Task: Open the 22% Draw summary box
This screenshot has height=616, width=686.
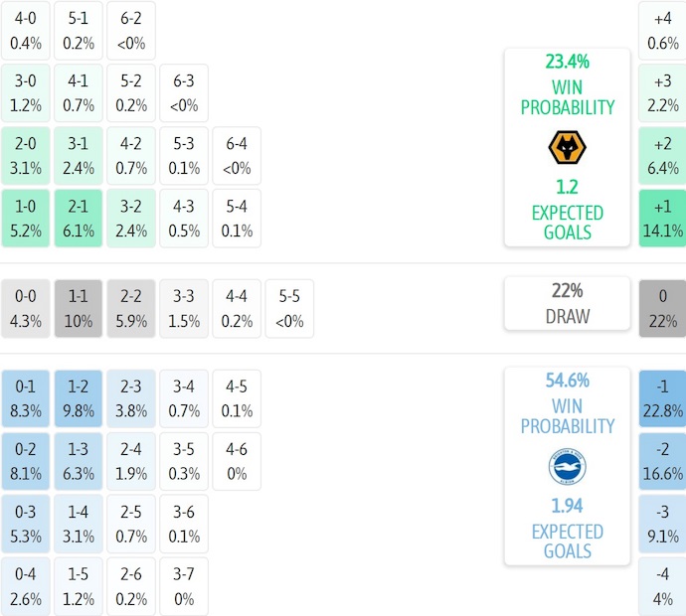Action: tap(567, 303)
